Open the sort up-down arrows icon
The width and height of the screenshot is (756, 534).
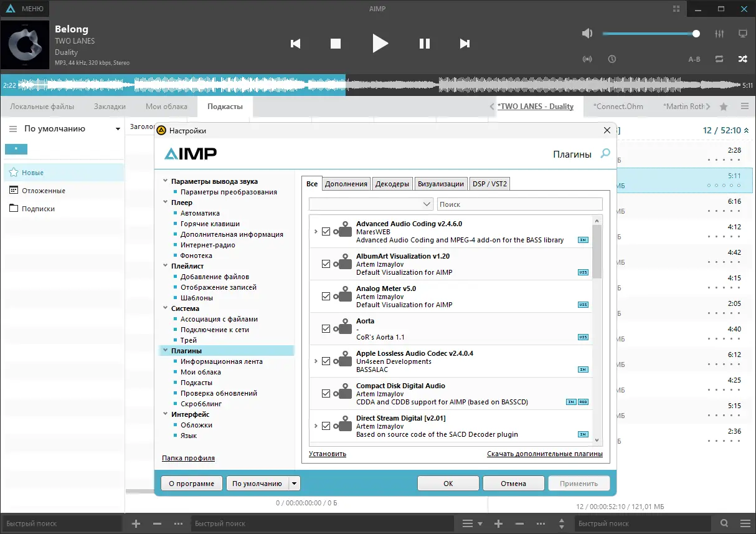click(562, 524)
